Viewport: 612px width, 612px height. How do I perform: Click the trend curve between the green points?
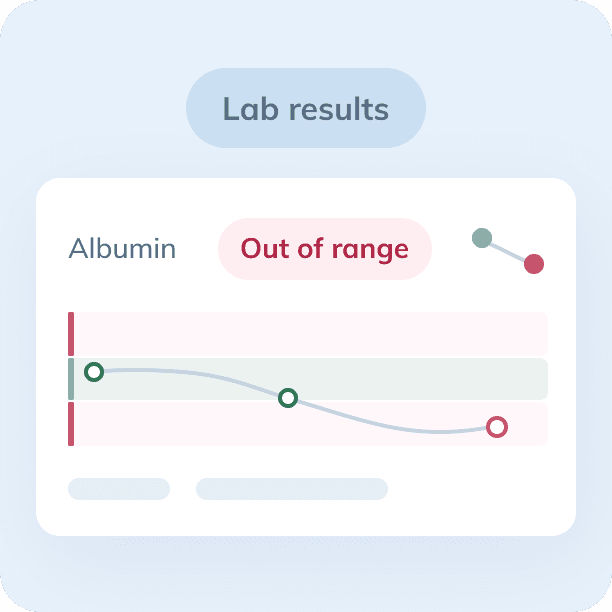pos(200,374)
